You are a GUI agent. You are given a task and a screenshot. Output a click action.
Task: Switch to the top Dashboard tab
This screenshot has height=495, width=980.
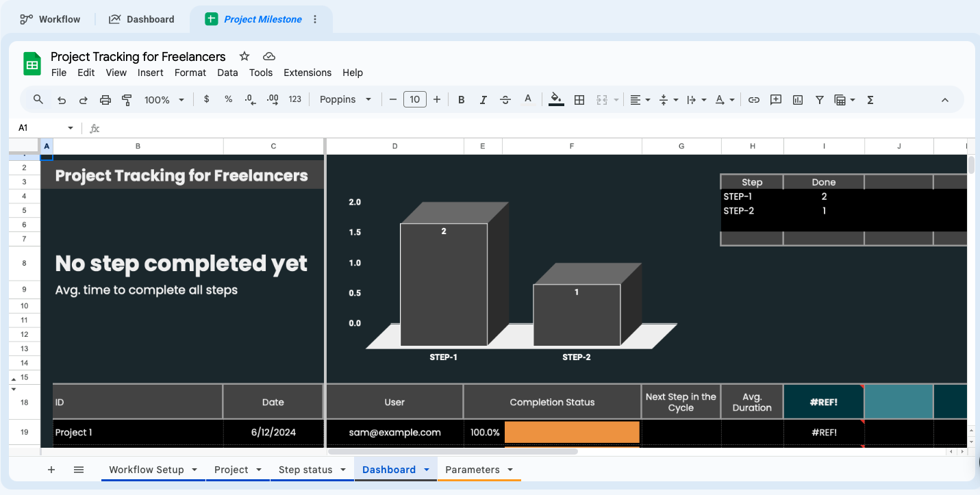pyautogui.click(x=142, y=19)
